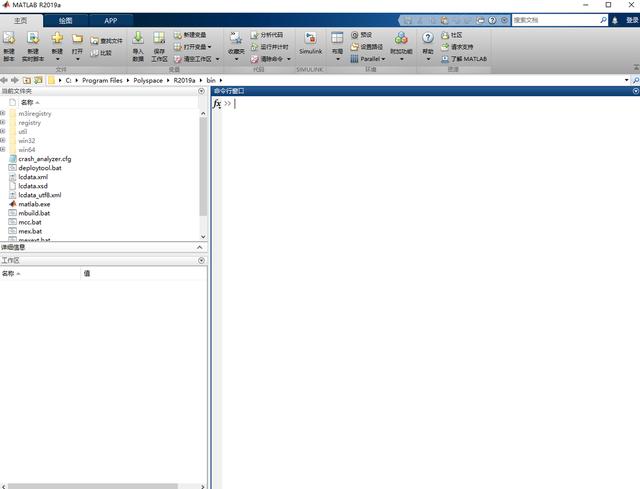Click the Favorites star icon
Viewport: 640px width, 489px height.
[x=236, y=38]
